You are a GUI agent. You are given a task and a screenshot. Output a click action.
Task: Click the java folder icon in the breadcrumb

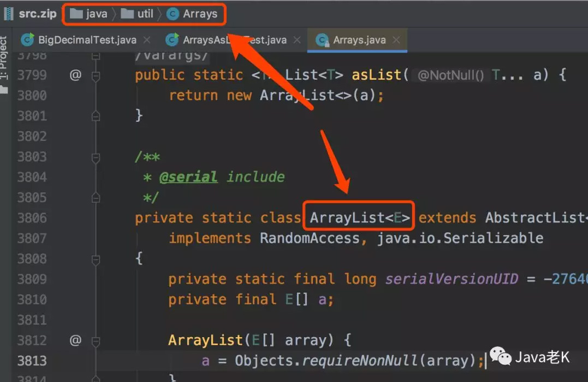pos(76,14)
